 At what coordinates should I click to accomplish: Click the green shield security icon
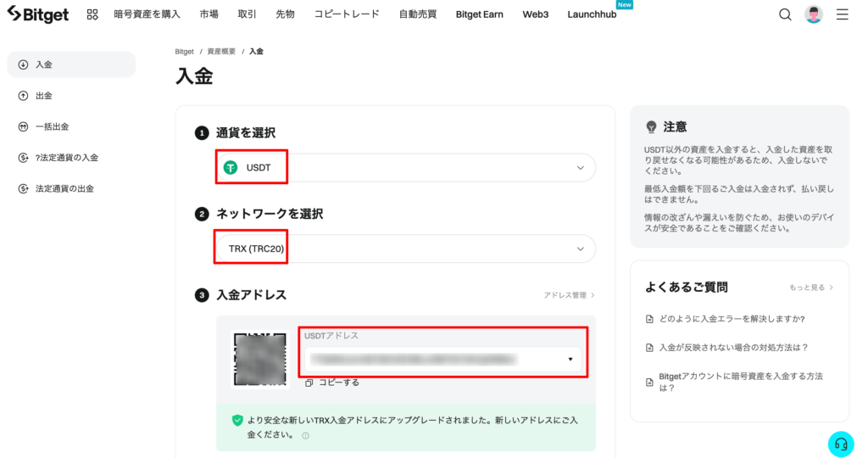(237, 421)
